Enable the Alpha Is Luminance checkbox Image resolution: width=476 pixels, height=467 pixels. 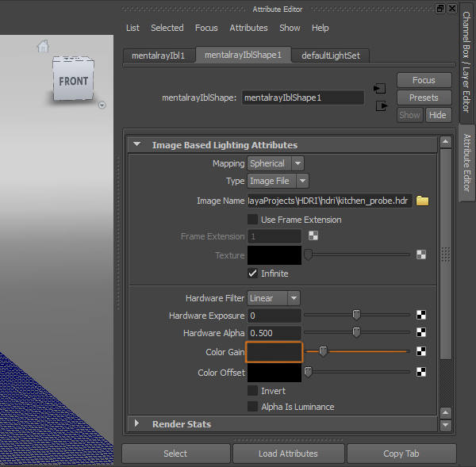(x=253, y=407)
